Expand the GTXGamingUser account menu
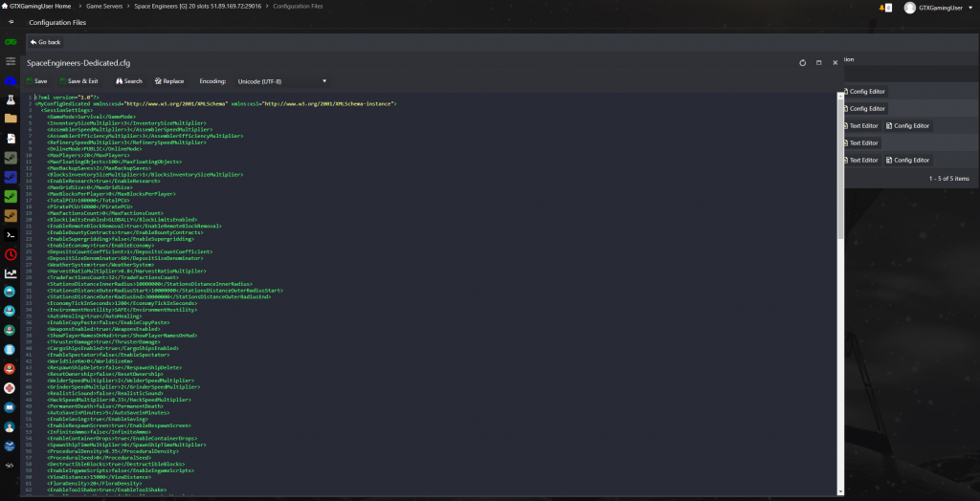The width and height of the screenshot is (980, 501). [938, 7]
